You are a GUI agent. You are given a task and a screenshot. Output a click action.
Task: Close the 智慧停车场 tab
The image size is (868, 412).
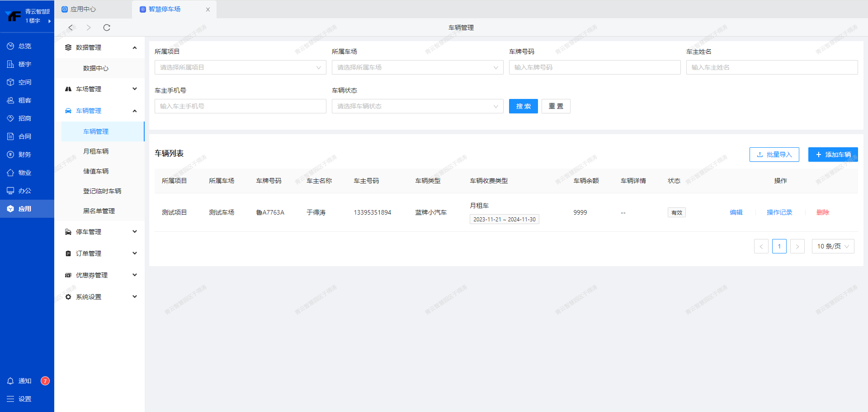(x=208, y=9)
